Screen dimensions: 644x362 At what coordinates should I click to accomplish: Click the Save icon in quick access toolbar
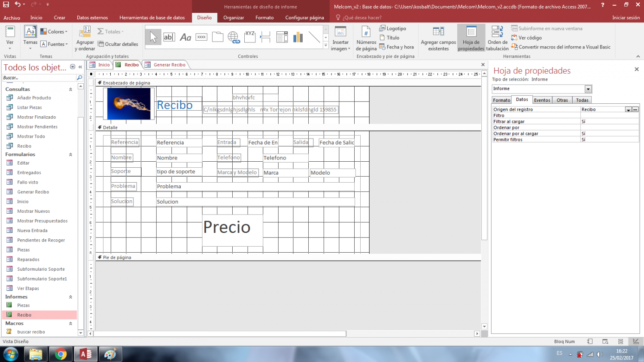(6, 4)
